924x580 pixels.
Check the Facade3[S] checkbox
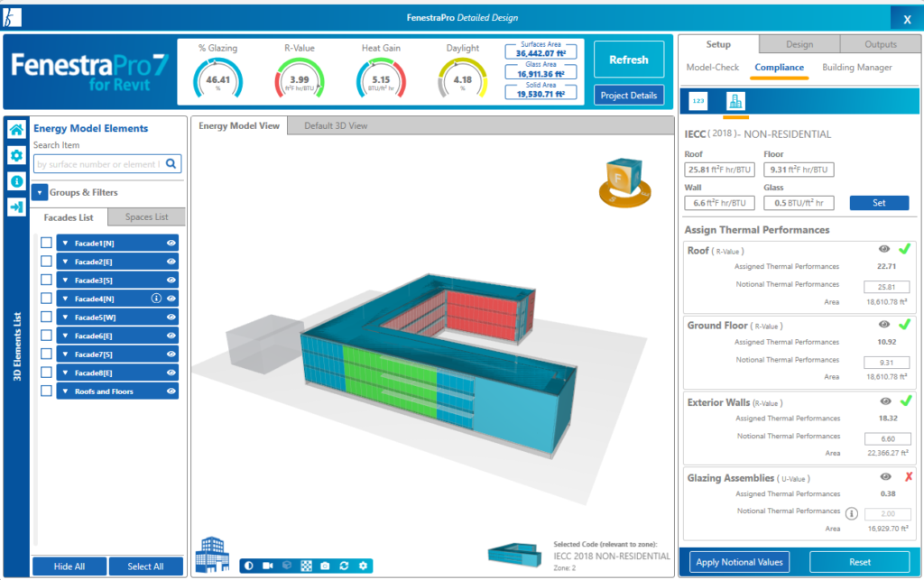(47, 280)
